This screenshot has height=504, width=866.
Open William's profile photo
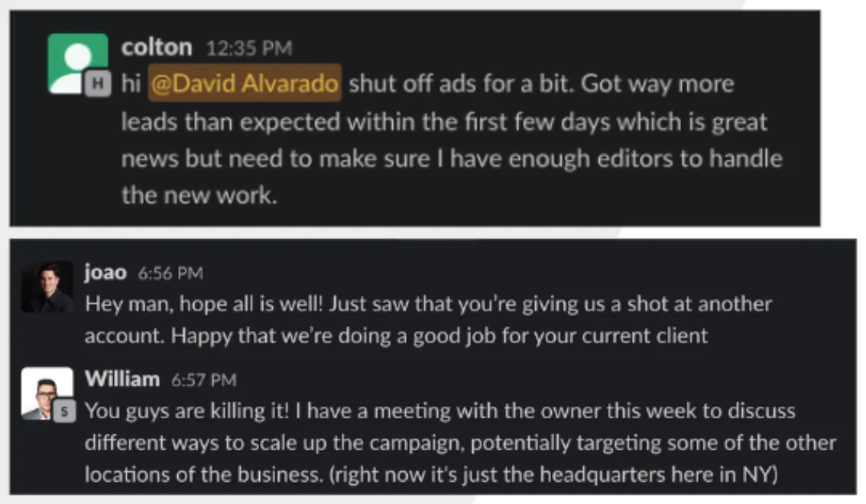pyautogui.click(x=47, y=393)
